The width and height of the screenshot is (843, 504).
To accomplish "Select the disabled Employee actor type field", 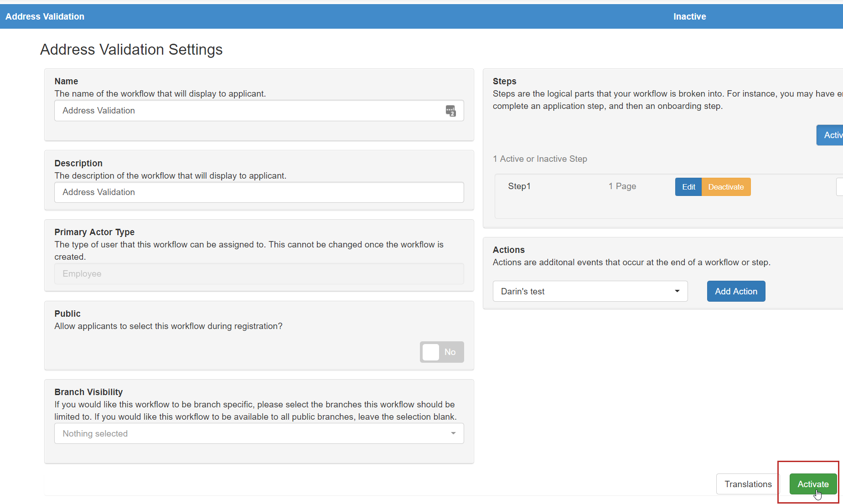I will click(x=259, y=274).
